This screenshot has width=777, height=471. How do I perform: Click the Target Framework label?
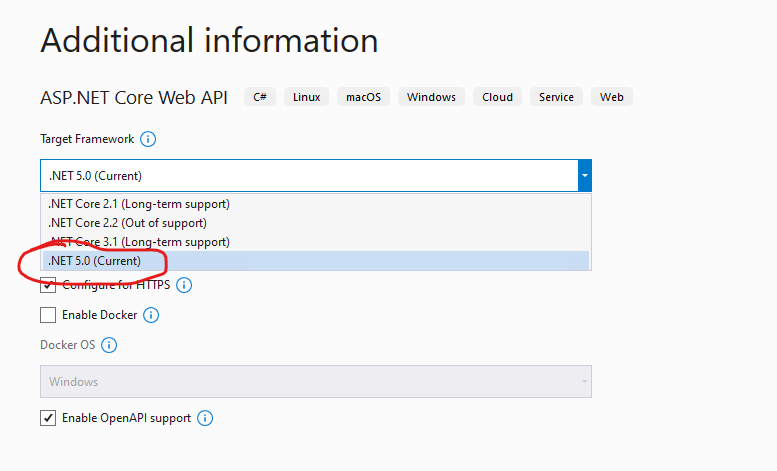[87, 139]
